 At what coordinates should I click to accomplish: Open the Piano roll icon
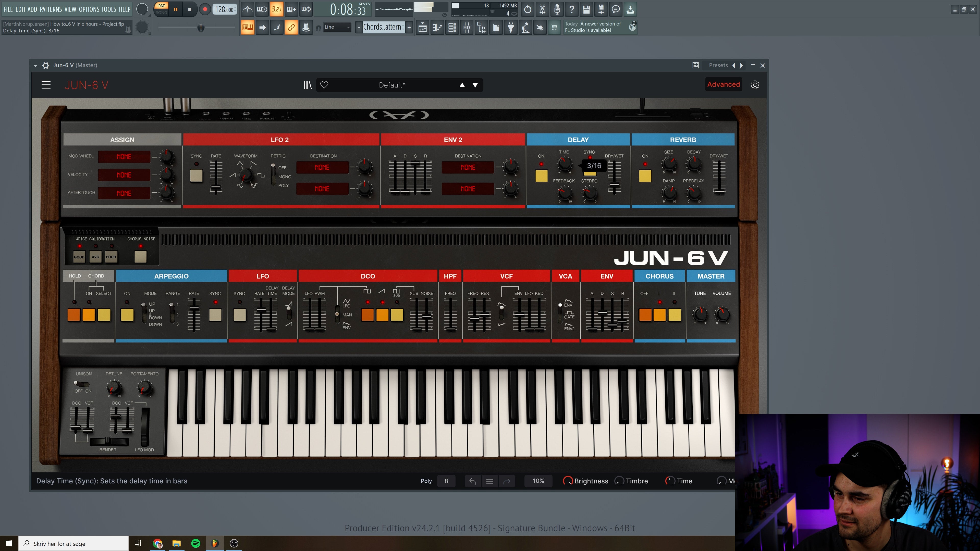(x=437, y=27)
